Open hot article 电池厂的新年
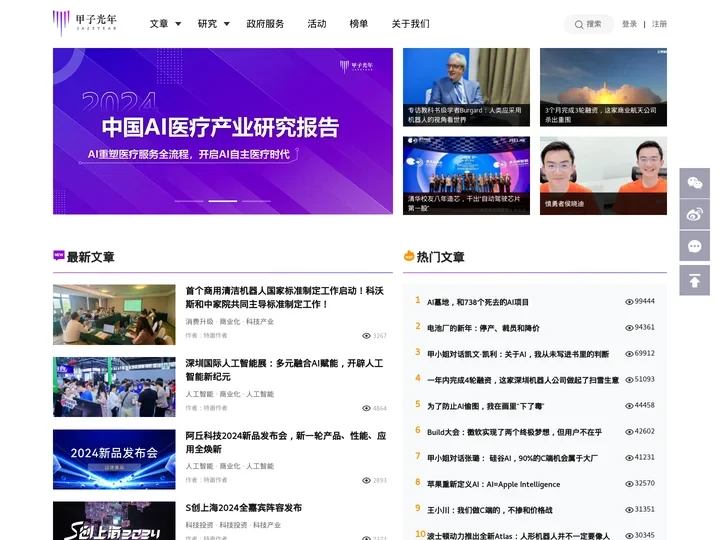The image size is (720, 540). [483, 328]
